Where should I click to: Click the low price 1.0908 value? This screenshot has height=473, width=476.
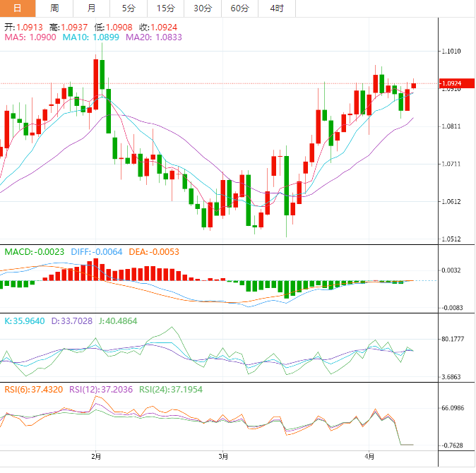click(119, 28)
